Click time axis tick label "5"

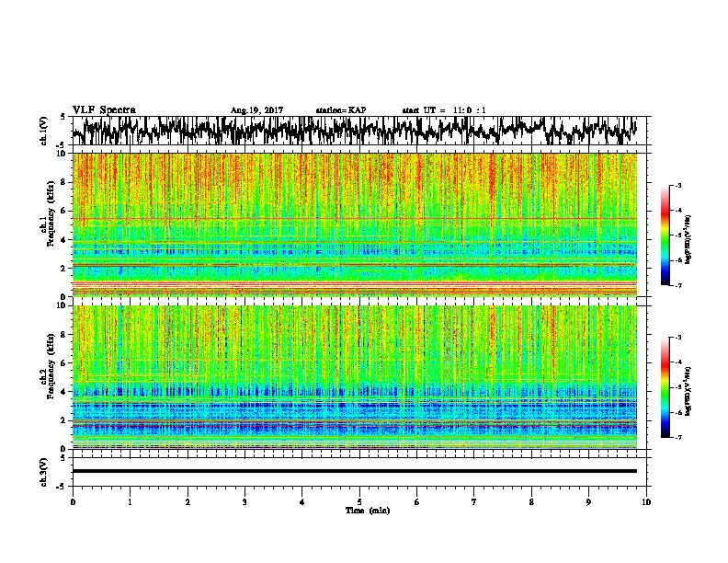[x=359, y=502]
